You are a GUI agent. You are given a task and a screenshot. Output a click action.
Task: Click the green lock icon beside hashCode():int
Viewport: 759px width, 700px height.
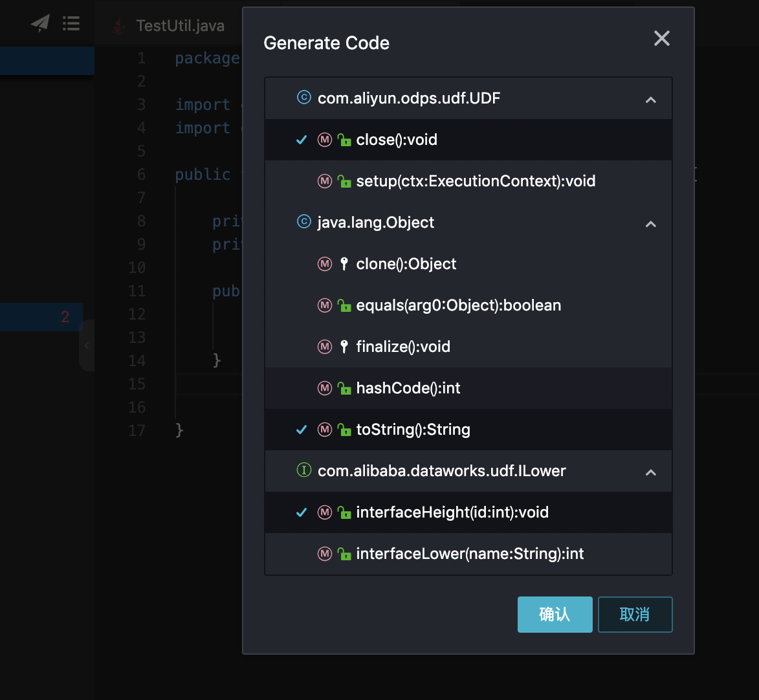coord(344,388)
